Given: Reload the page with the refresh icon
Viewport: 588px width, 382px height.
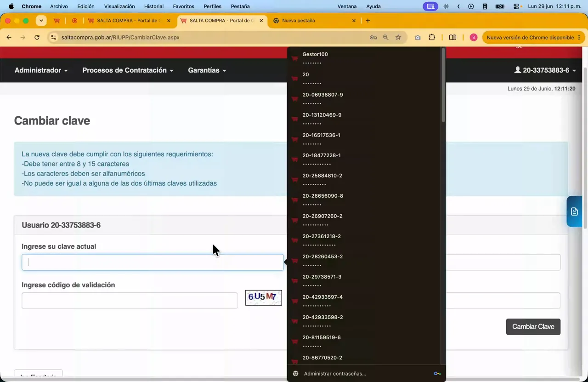Looking at the screenshot, I should tap(37, 37).
